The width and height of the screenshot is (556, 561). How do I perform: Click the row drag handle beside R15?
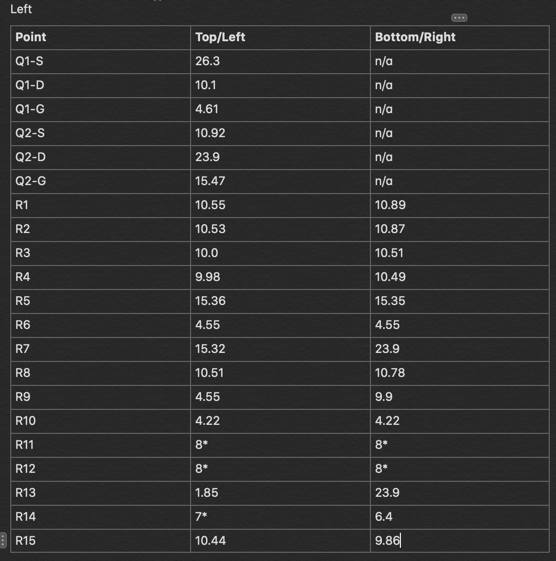[3, 540]
